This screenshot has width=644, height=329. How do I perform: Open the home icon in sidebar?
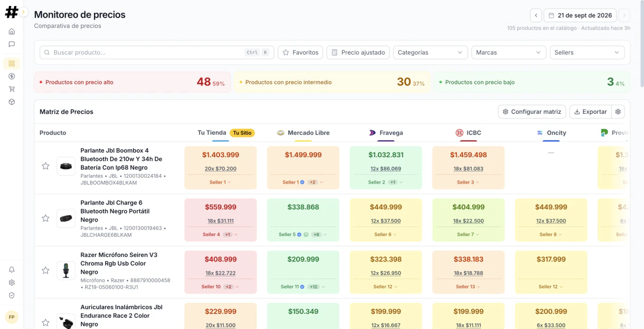(12, 31)
